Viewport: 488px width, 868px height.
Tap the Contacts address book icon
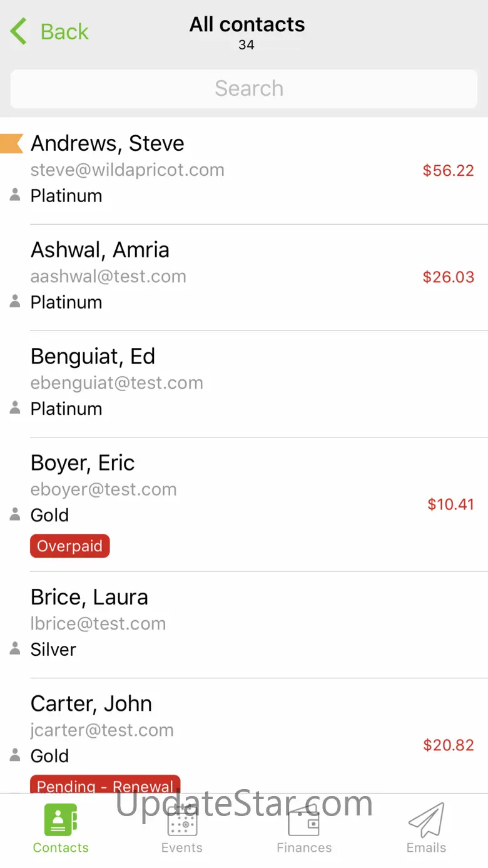coord(61,819)
